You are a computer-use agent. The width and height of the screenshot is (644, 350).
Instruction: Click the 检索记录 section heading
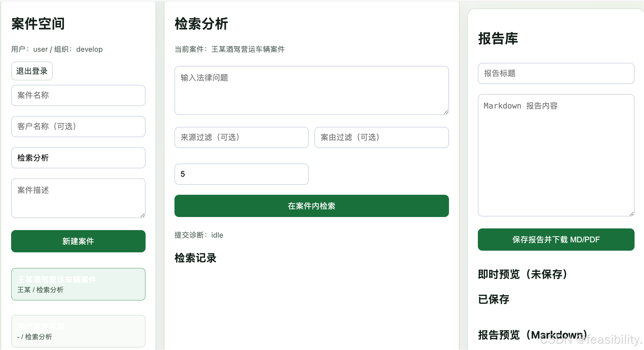[x=195, y=258]
